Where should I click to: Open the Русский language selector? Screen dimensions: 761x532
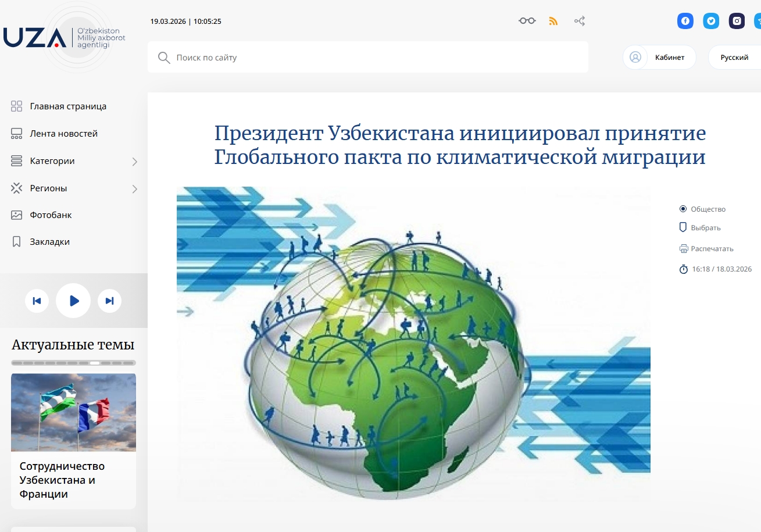tap(734, 58)
